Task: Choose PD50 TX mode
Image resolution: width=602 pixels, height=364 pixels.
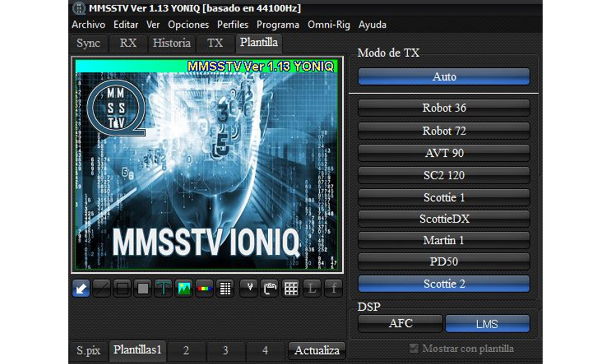Action: tap(444, 262)
